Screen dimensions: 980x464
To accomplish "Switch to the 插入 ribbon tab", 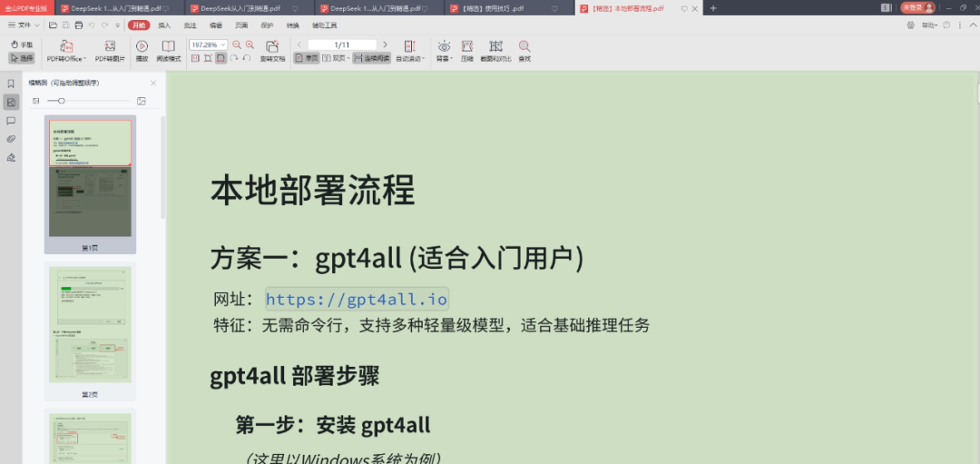I will [164, 25].
